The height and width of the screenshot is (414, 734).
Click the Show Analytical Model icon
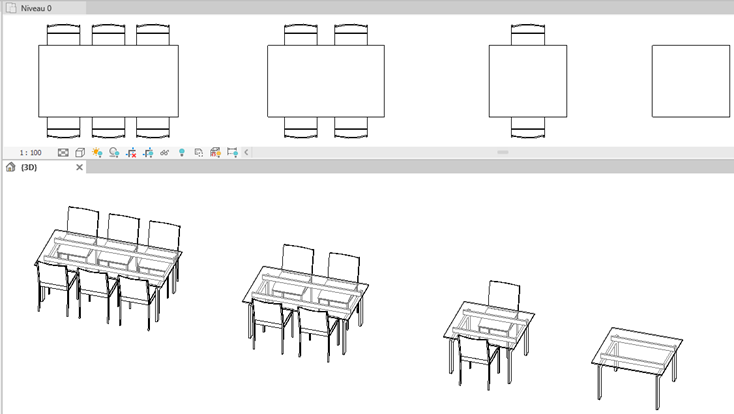pyautogui.click(x=216, y=153)
